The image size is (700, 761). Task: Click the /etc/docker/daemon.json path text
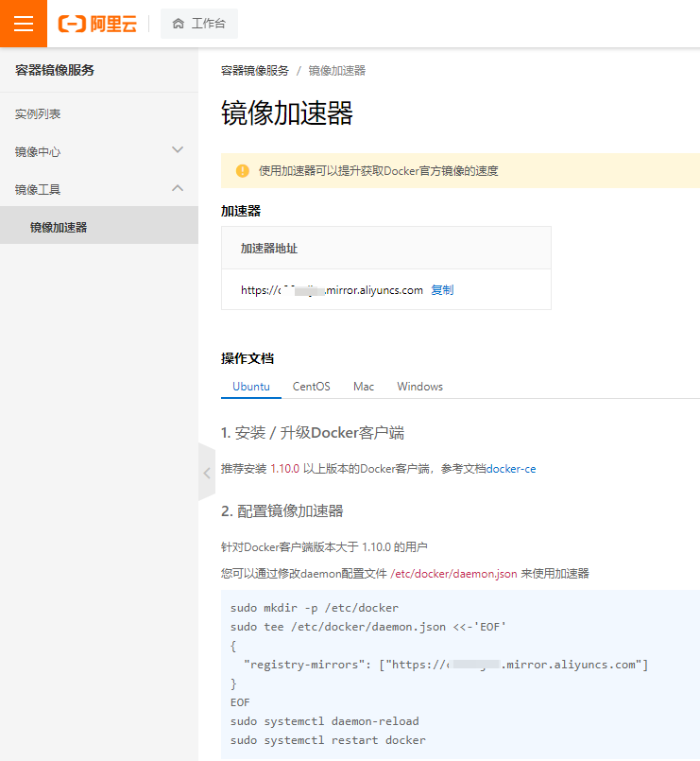[x=453, y=574]
